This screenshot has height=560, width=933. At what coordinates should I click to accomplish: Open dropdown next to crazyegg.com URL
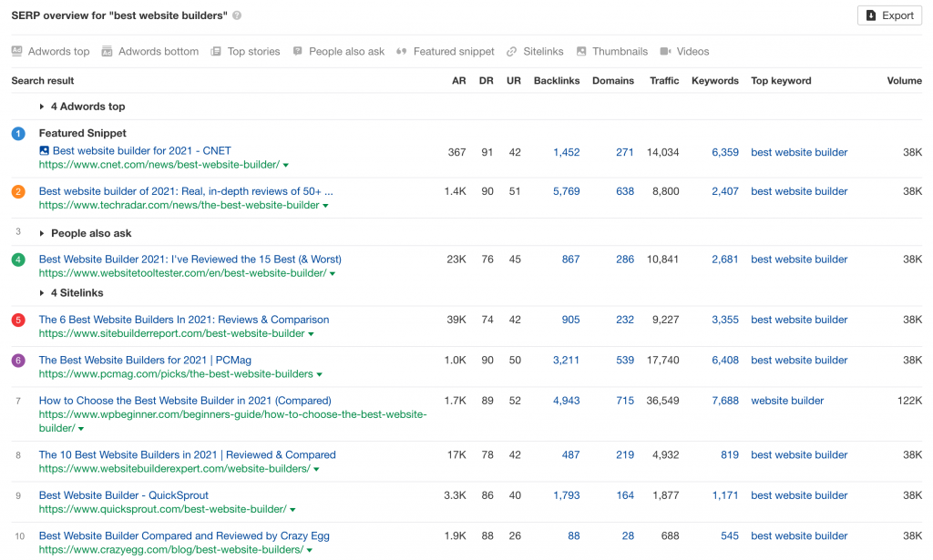coord(310,550)
